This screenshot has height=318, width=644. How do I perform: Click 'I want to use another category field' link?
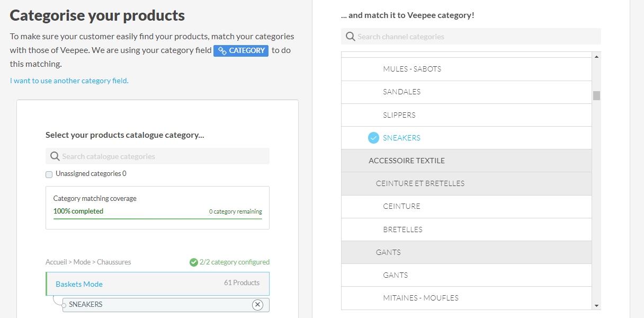tap(69, 81)
